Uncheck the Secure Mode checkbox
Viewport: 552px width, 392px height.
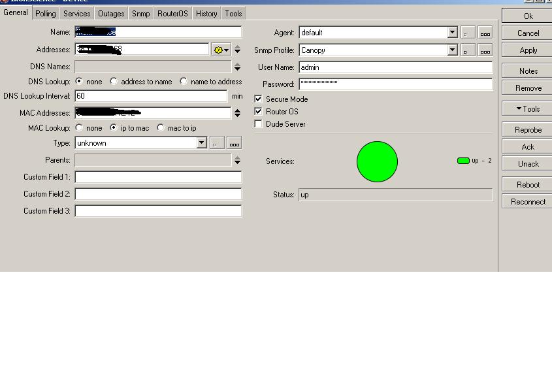[258, 99]
